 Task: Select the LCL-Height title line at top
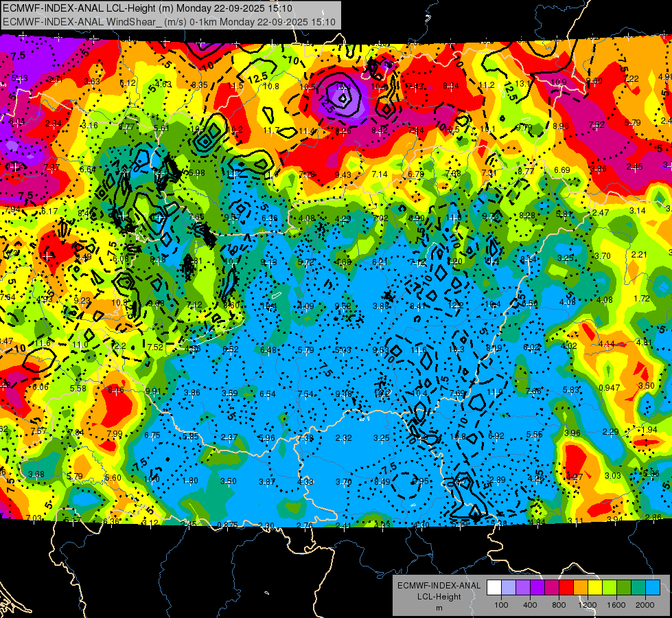[148, 8]
